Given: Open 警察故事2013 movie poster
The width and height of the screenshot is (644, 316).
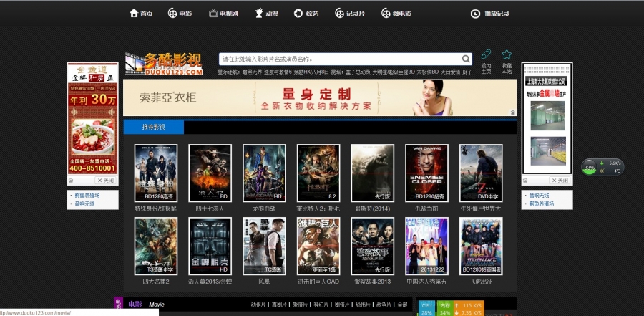Looking at the screenshot, I should point(373,246).
